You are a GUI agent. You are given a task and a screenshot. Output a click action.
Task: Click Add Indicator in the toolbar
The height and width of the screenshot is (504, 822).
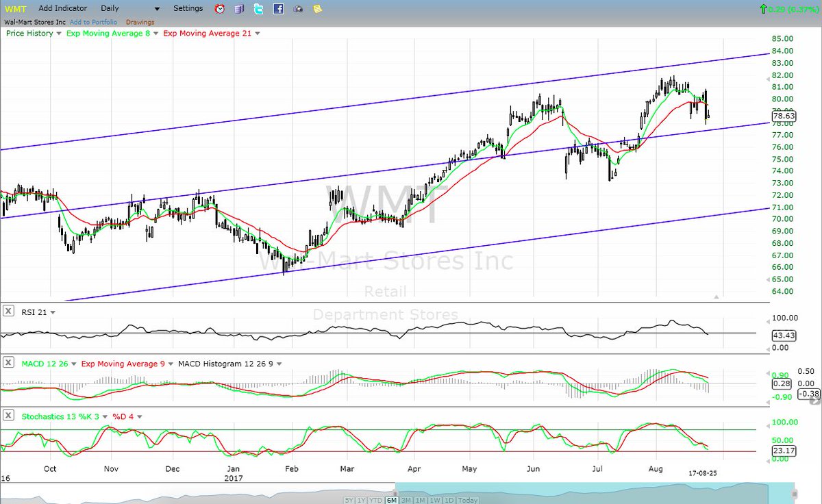(x=63, y=8)
